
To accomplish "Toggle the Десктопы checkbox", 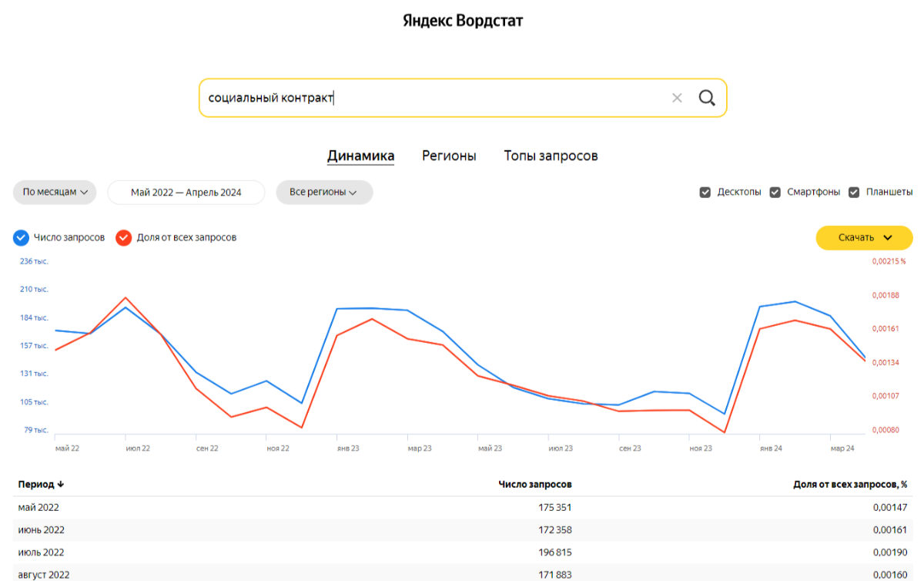I will (705, 193).
